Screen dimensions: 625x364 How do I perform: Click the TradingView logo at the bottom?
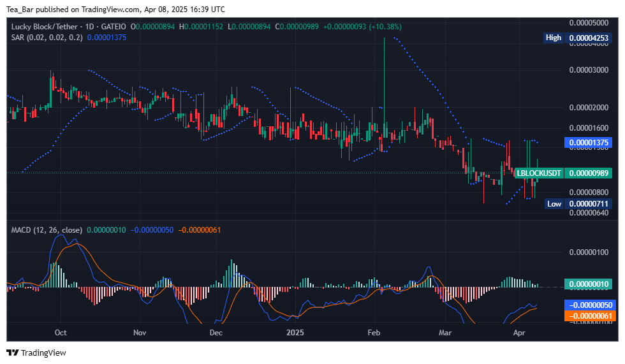click(36, 353)
